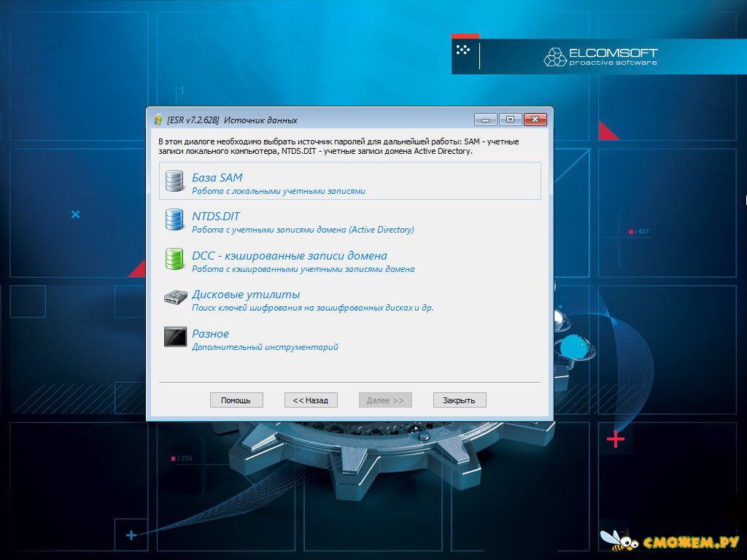Open the NTDS.DIT link
This screenshot has width=747, height=560.
216,216
